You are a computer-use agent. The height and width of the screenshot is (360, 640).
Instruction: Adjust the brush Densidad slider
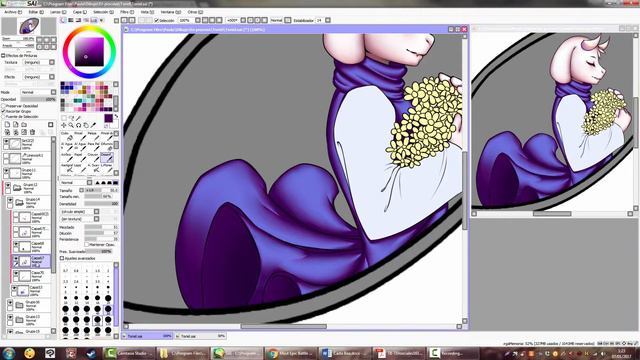[x=101, y=204]
